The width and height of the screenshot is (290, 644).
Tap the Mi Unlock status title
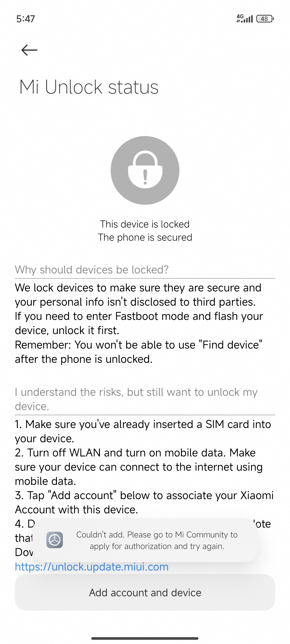[x=89, y=87]
